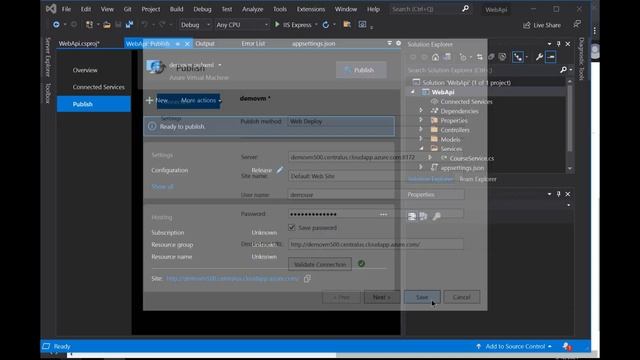Open the More actions dropdown
This screenshot has width=640, height=360.
[200, 100]
